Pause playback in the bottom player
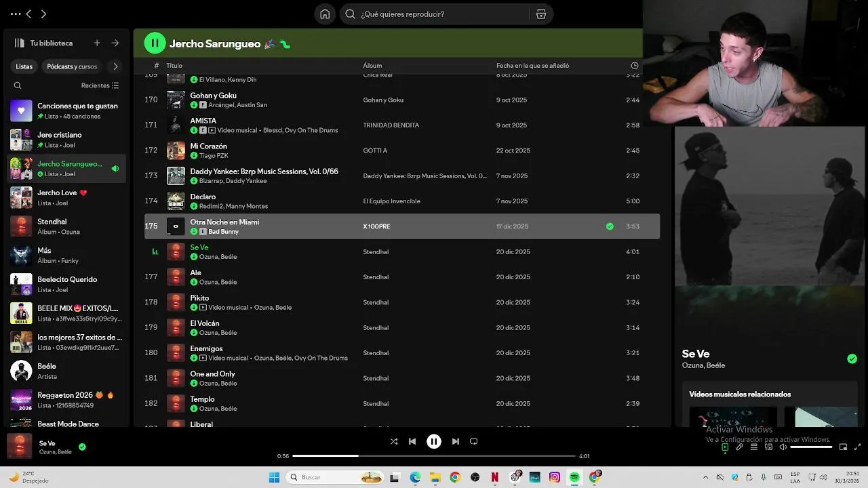Screen dimensions: 868x488 coord(434,441)
